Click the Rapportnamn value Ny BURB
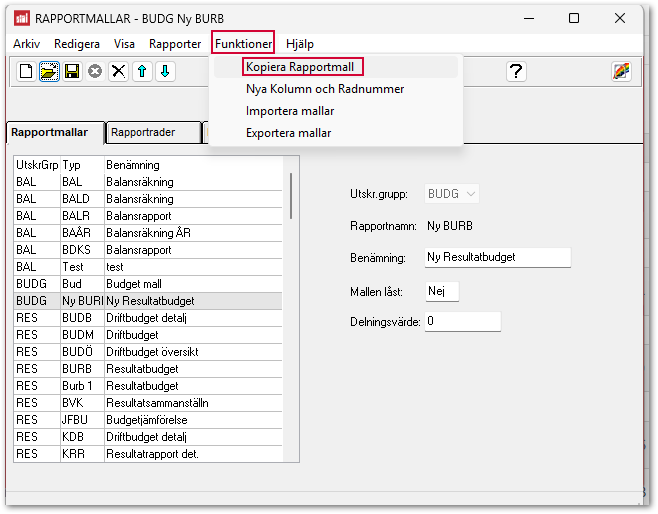Image resolution: width=658 pixels, height=514 pixels. [x=450, y=226]
